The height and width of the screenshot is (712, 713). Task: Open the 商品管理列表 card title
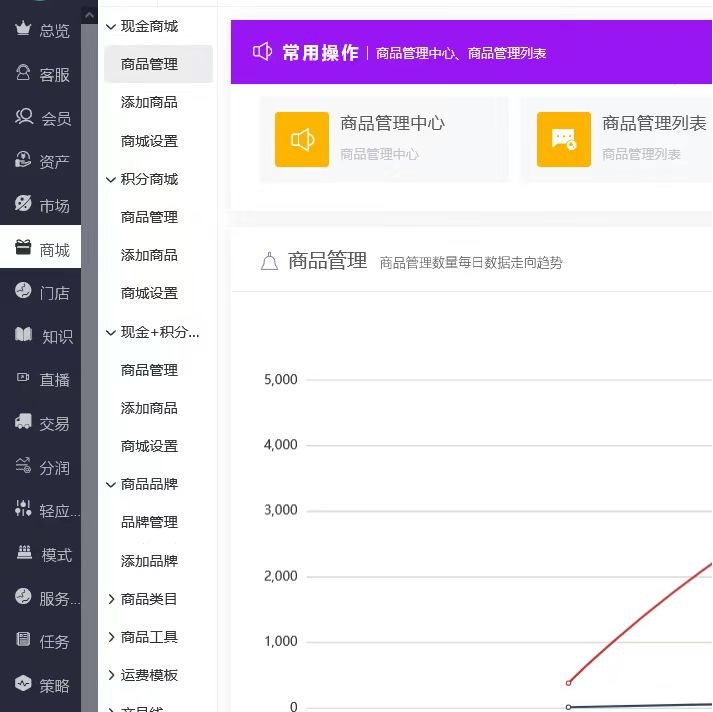654,123
